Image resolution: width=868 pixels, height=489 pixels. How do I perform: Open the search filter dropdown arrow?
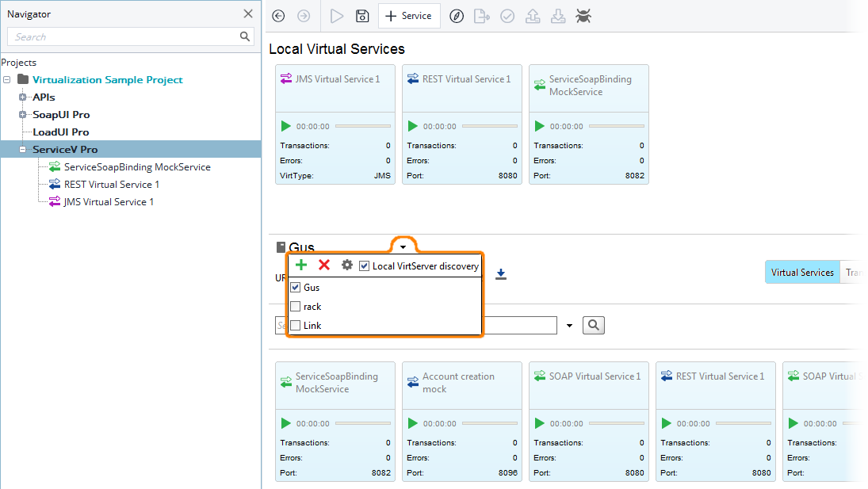(x=570, y=325)
